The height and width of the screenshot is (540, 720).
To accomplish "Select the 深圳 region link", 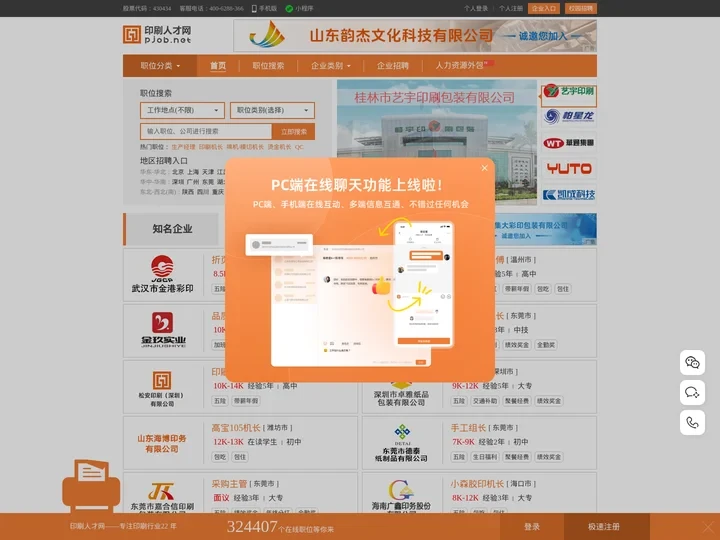I will point(178,182).
